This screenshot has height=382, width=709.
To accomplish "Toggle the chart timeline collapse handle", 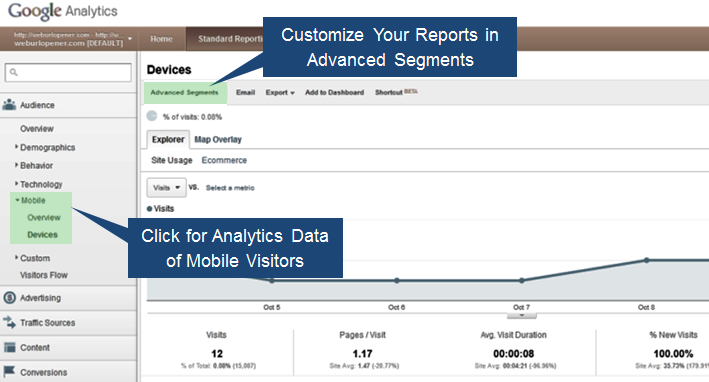I will click(x=521, y=315).
